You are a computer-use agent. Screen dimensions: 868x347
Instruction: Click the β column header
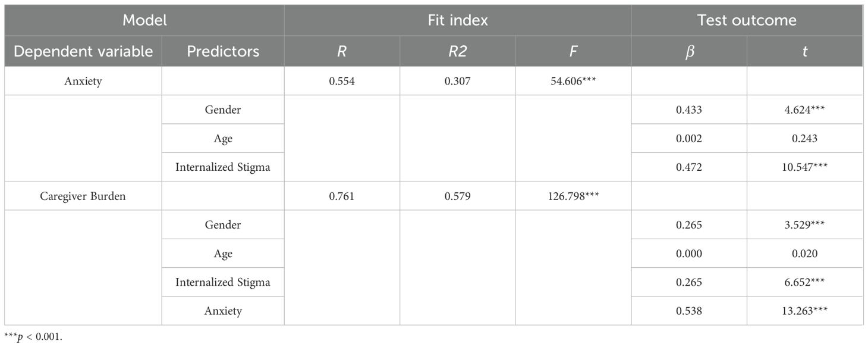pos(689,51)
